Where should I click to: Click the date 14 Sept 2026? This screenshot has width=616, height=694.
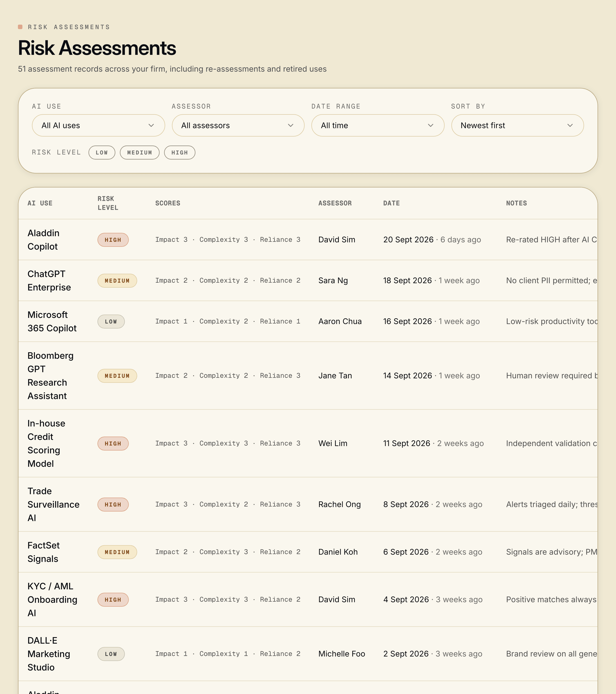(x=408, y=376)
